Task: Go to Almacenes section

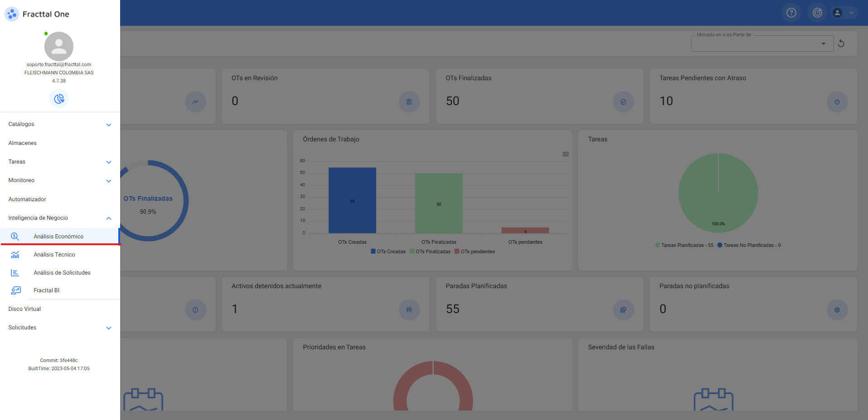Action: coord(23,143)
